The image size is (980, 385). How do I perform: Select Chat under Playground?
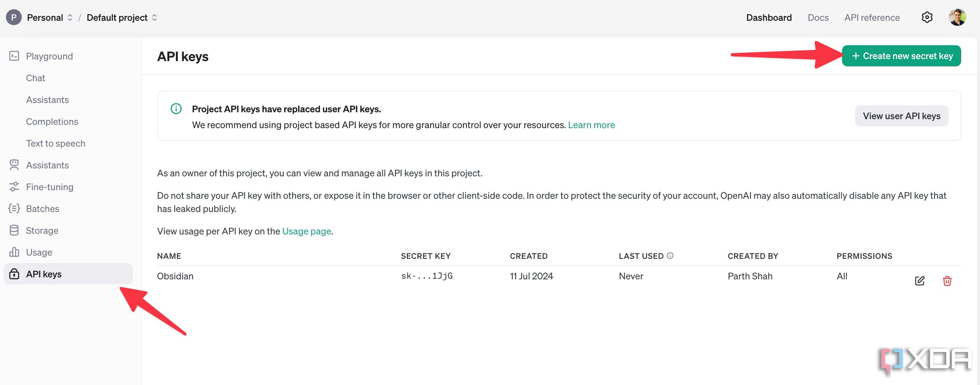pyautogui.click(x=35, y=78)
